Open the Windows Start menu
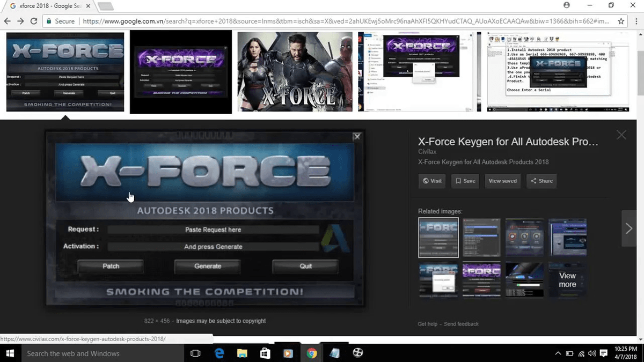This screenshot has width=644, height=362. coord(10,353)
